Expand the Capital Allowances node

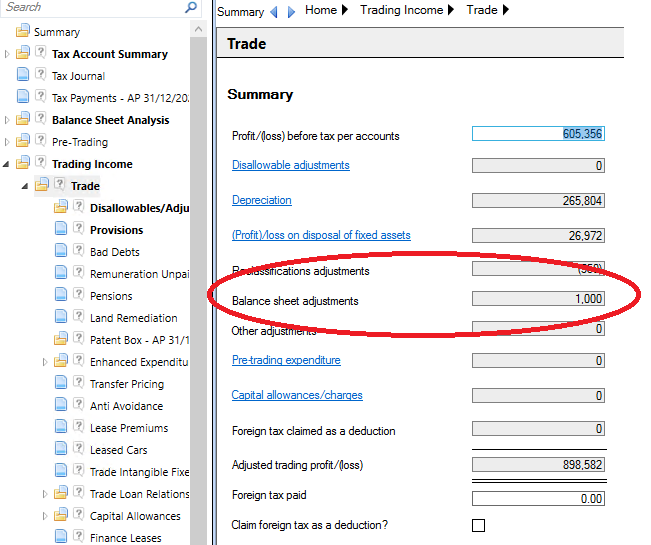tap(45, 516)
